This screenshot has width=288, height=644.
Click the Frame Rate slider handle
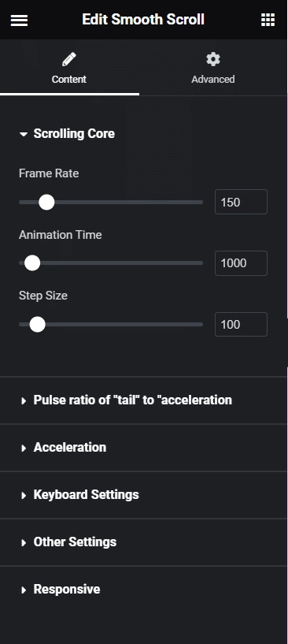(x=46, y=202)
